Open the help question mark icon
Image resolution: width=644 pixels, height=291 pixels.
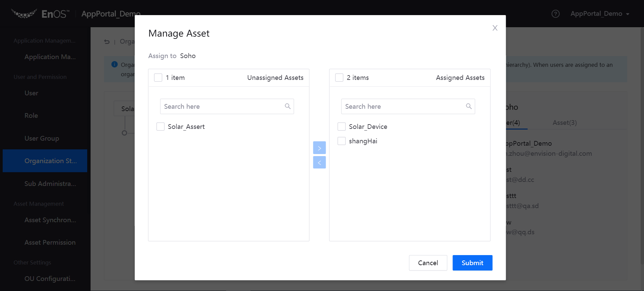pyautogui.click(x=555, y=14)
